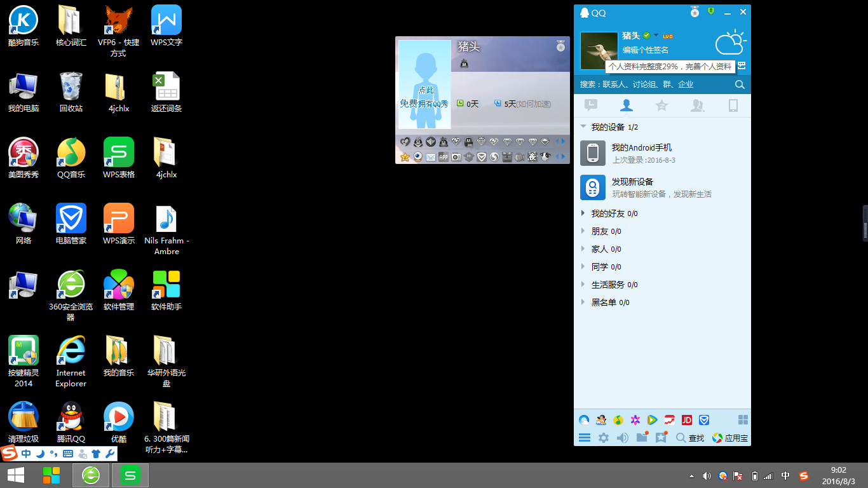Switch to the conversations tab in QQ
Viewport: 868px width, 488px height.
click(x=591, y=105)
